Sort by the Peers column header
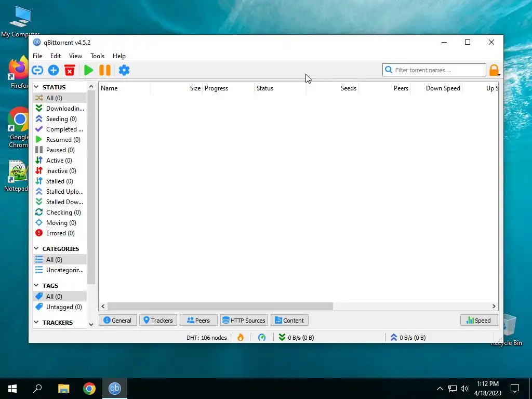The image size is (532, 399). 384,88
